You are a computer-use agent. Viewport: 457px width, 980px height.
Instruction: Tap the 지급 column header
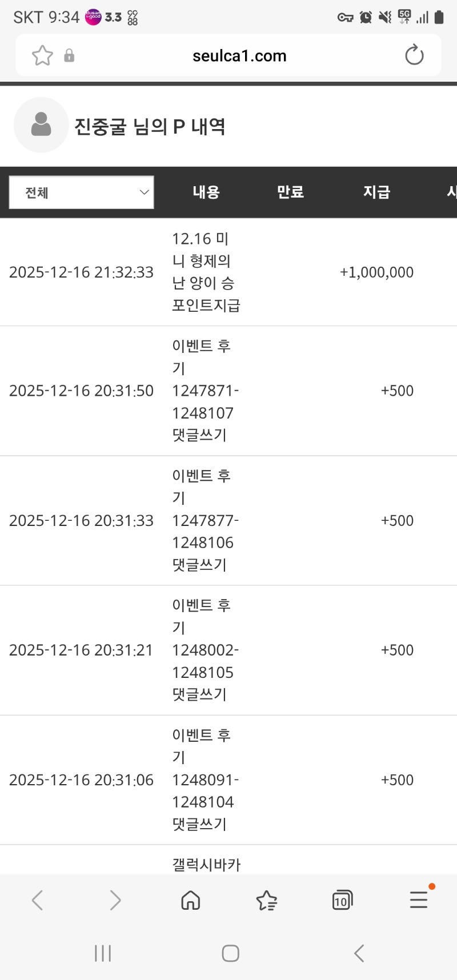[x=376, y=192]
